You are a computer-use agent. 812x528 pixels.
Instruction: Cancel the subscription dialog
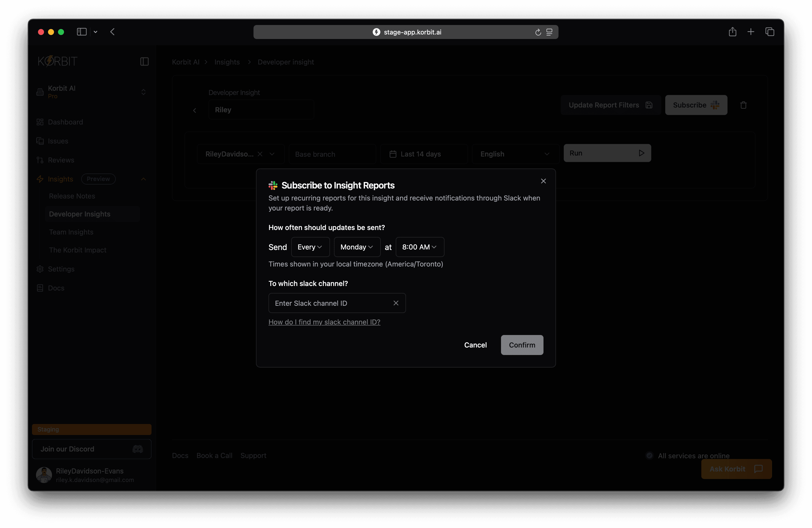point(475,345)
